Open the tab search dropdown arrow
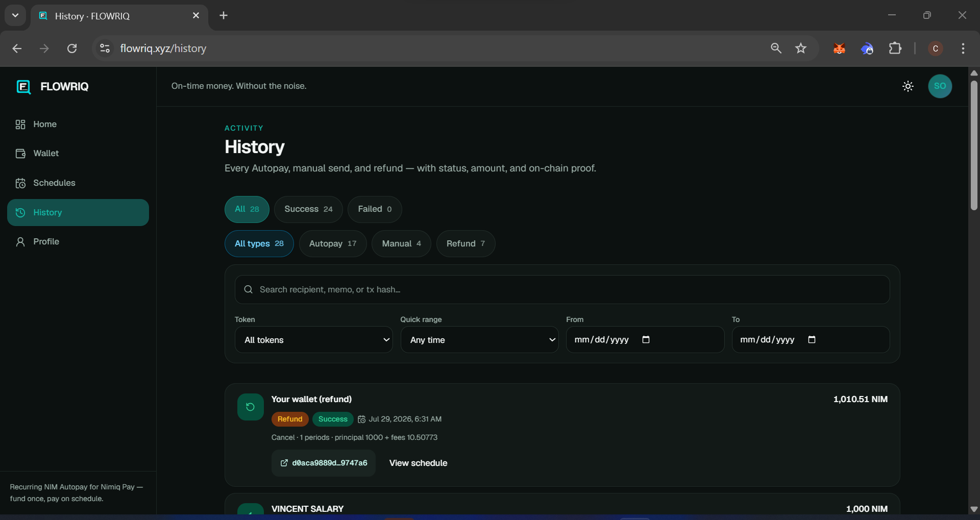This screenshot has height=520, width=980. click(15, 15)
